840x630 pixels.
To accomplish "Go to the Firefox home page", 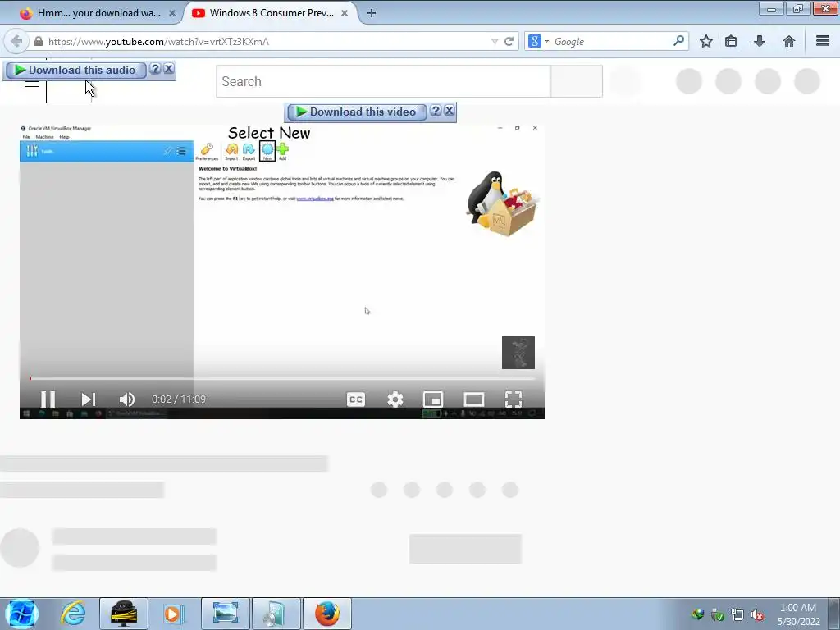I will 789,41.
